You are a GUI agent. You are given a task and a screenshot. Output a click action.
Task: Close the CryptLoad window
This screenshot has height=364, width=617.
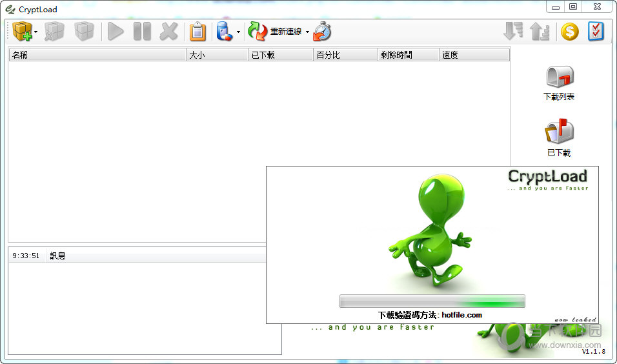point(598,6)
